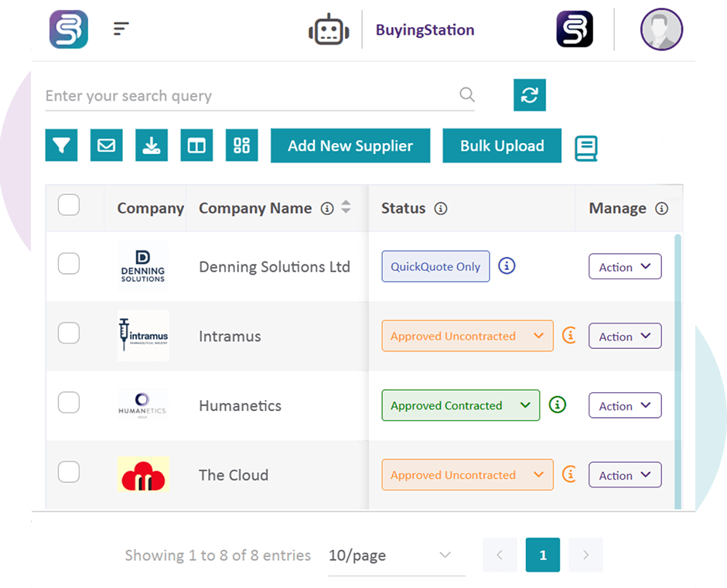Screen dimensions: 727x588
Task: Open the user profile avatar
Action: tap(661, 30)
